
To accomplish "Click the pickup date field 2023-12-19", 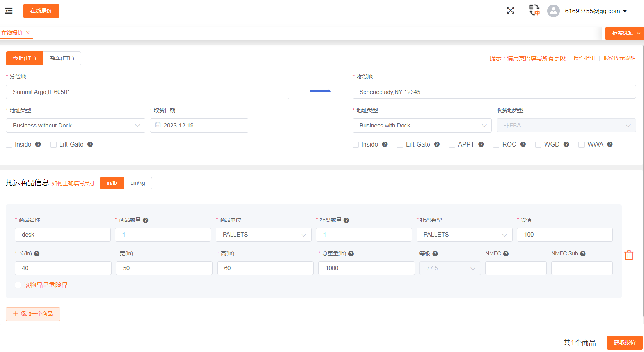I will coord(199,126).
